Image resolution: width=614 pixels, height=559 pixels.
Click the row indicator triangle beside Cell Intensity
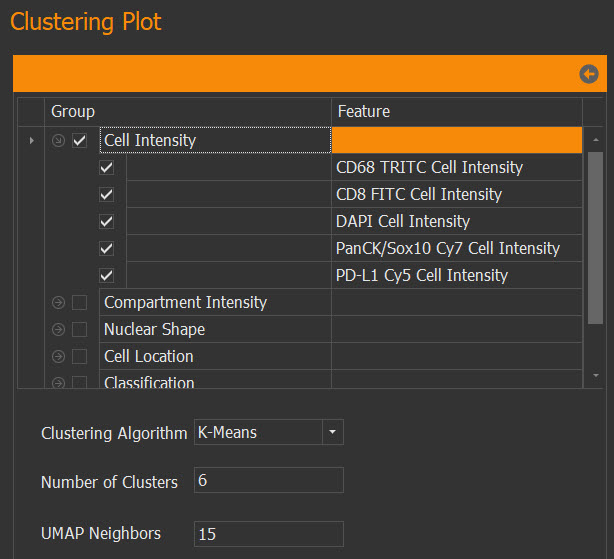point(32,140)
